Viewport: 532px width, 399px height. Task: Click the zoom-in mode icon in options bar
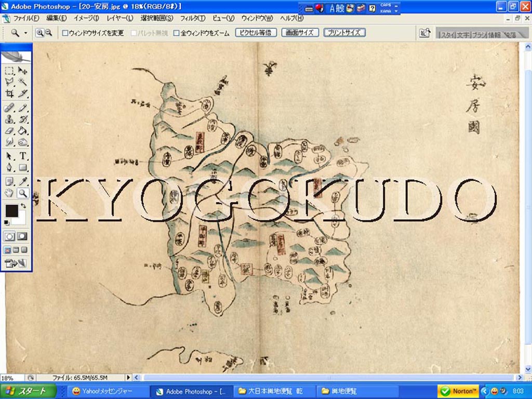(x=39, y=33)
